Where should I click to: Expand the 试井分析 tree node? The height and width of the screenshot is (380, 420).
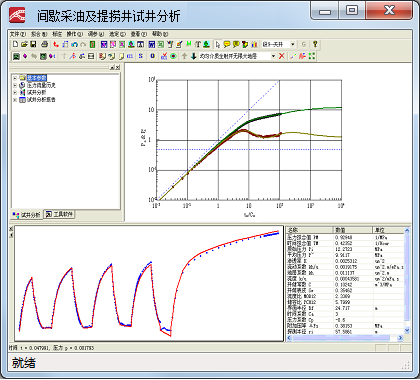(15, 92)
